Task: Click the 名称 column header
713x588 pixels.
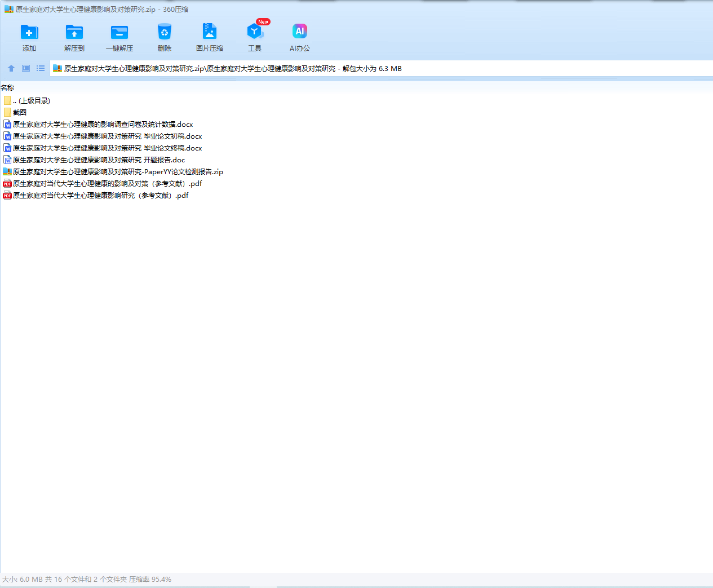Action: (x=7, y=88)
